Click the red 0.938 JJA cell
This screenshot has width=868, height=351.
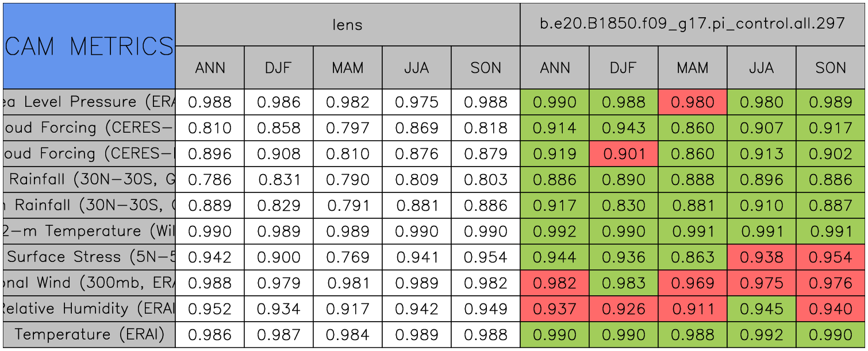[761, 257]
